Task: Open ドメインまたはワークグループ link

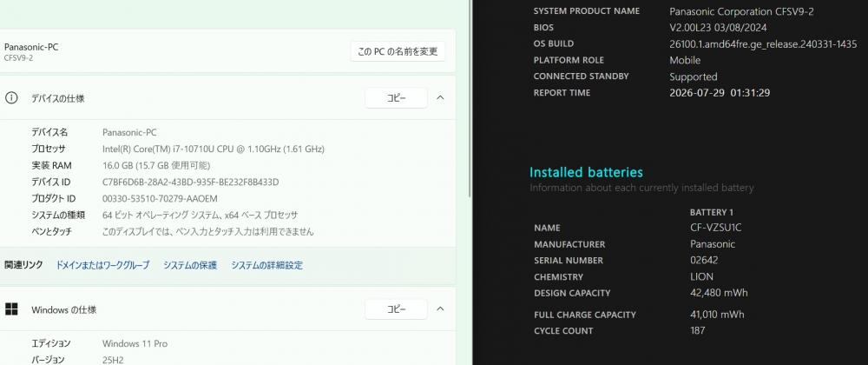Action: coord(102,265)
